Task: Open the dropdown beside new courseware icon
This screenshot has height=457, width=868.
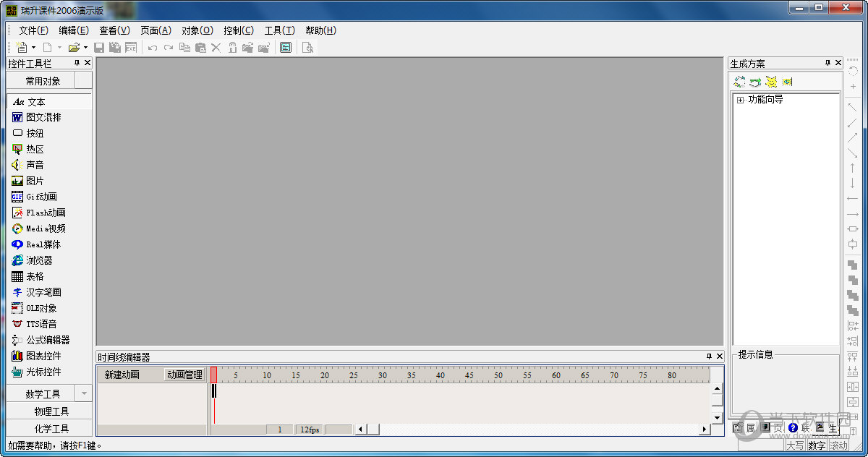Action: (33, 48)
